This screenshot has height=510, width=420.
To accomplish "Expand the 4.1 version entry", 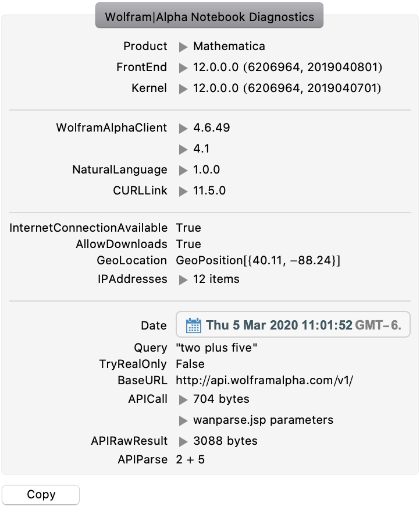I will [183, 150].
